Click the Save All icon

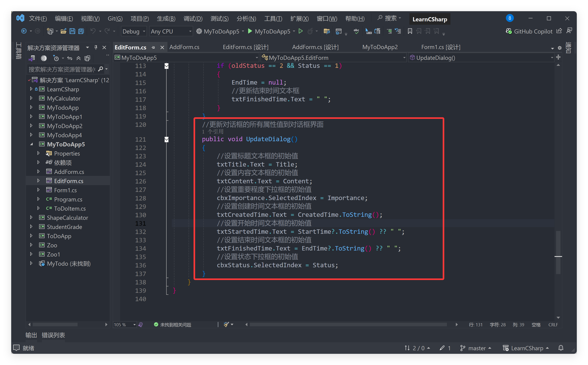(81, 31)
